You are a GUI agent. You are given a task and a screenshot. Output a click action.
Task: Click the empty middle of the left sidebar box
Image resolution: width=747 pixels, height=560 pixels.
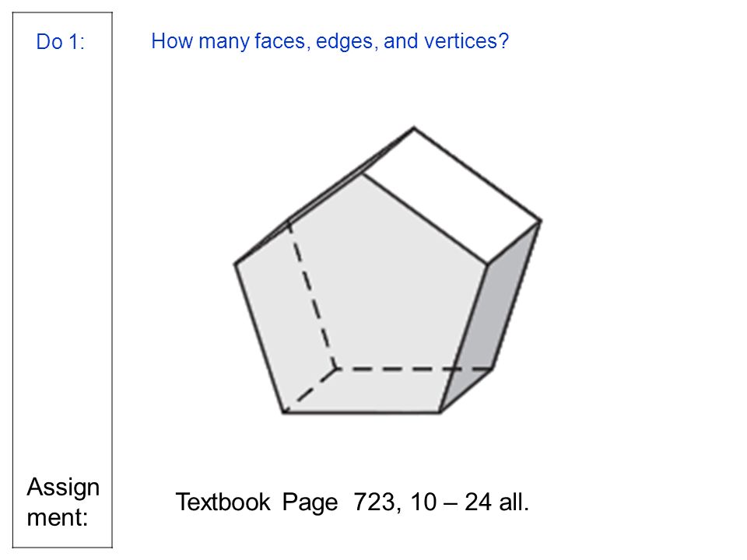pyautogui.click(x=62, y=262)
